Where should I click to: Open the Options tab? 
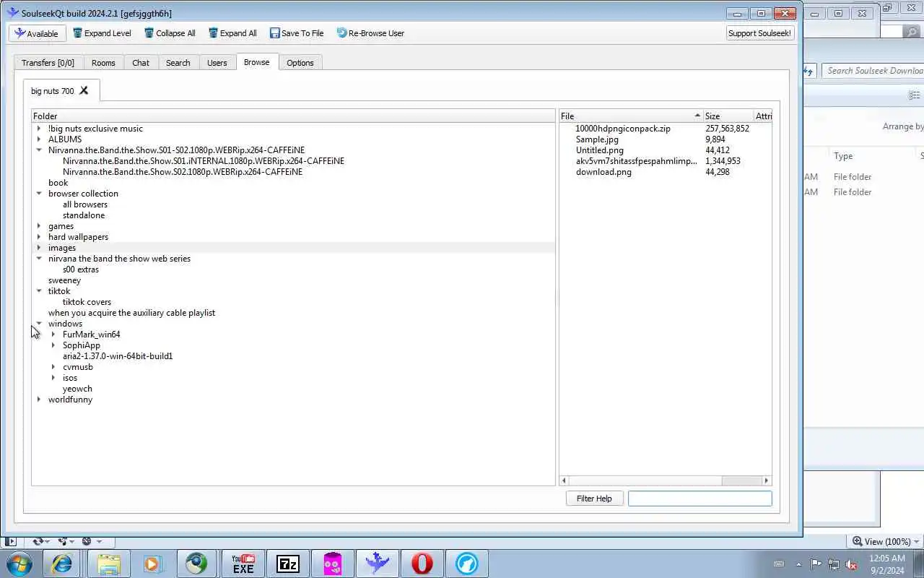coord(300,63)
